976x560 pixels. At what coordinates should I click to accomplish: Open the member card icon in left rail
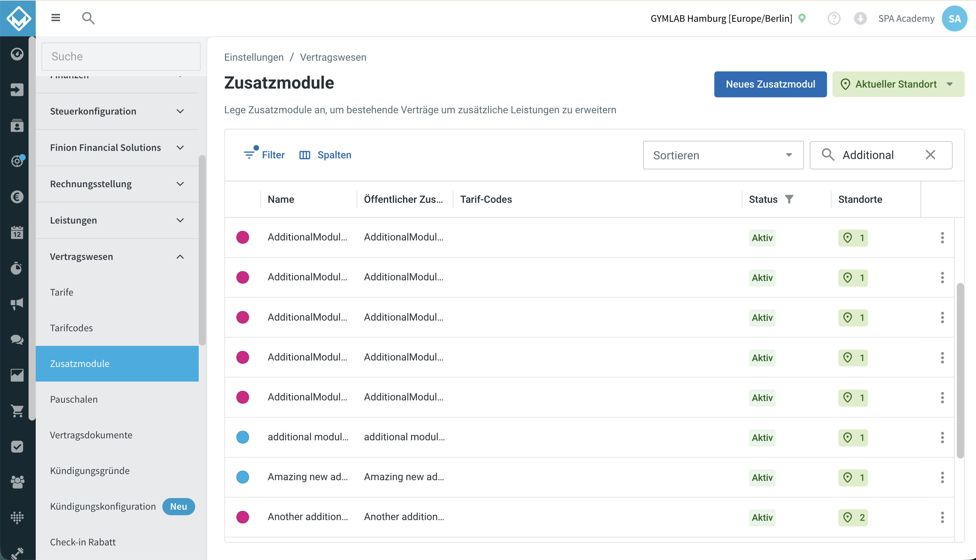click(x=17, y=125)
